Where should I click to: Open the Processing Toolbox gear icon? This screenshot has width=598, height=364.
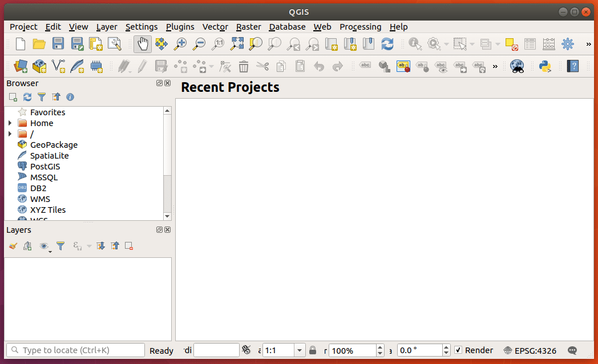(568, 44)
